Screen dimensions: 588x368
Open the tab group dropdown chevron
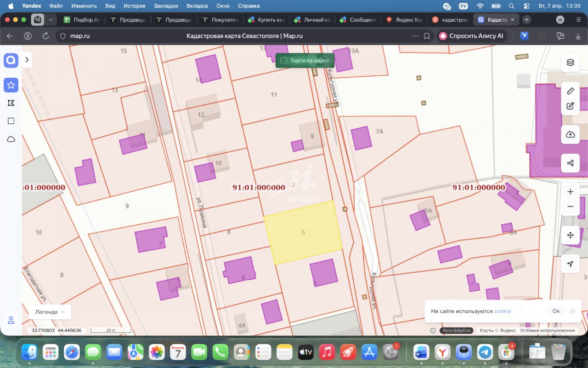point(51,20)
